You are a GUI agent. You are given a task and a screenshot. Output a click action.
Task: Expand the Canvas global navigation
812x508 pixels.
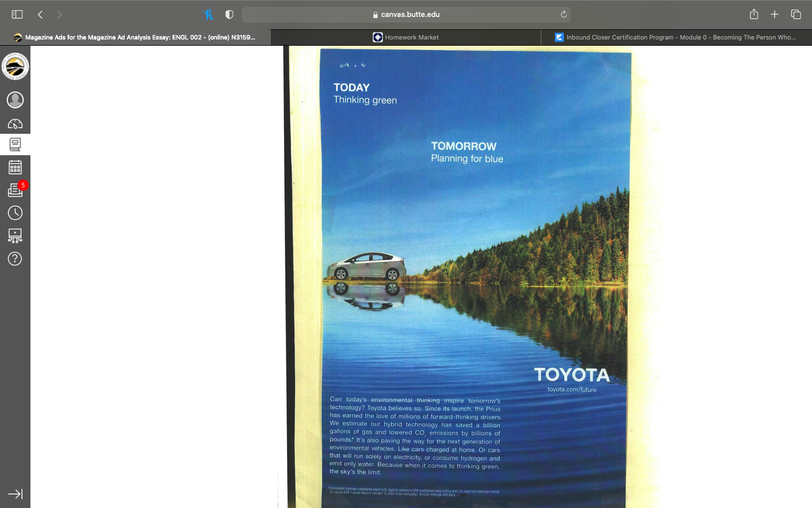[x=15, y=494]
